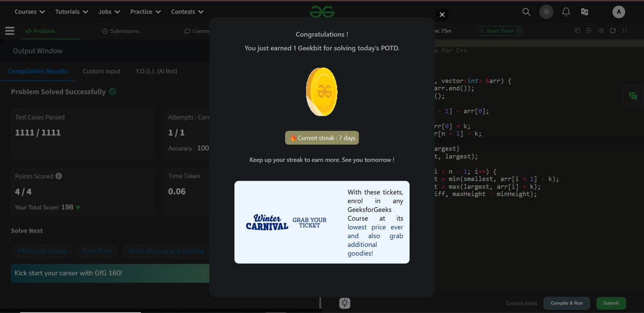Toggle fullscreen editor icon
Screen dimensions: 644x313
(x=625, y=31)
